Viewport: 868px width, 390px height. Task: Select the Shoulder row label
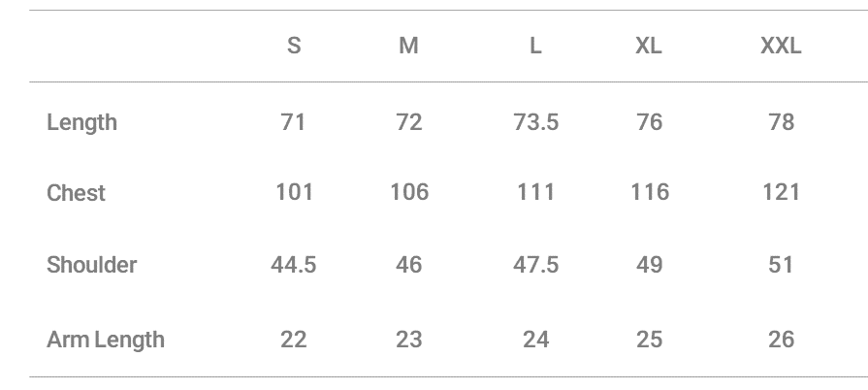[x=92, y=265]
